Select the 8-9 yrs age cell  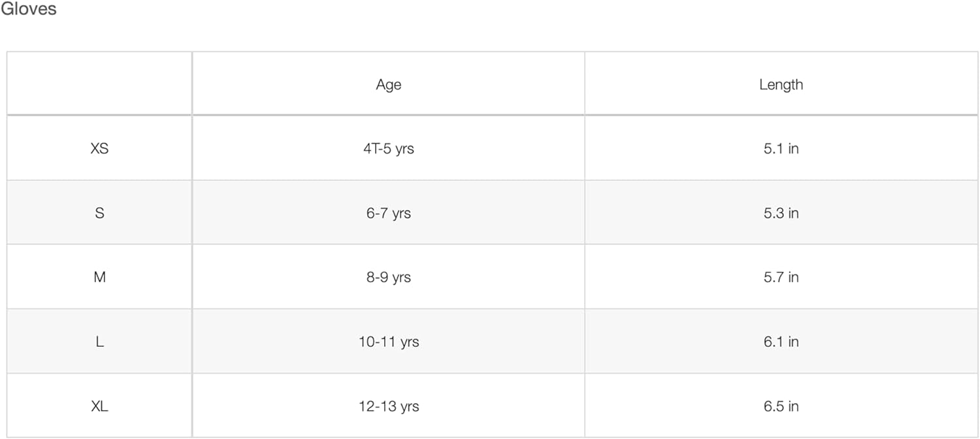(x=388, y=277)
